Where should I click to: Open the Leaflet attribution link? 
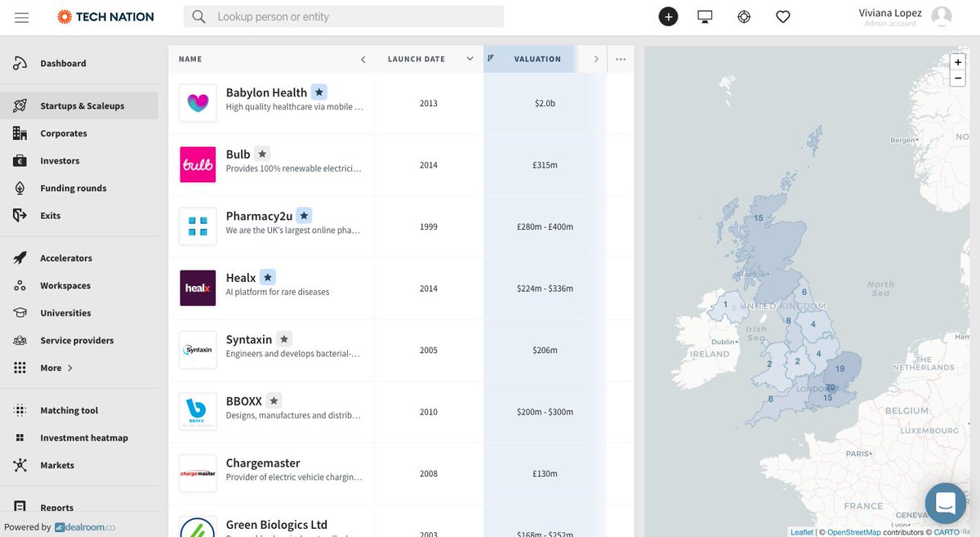802,532
